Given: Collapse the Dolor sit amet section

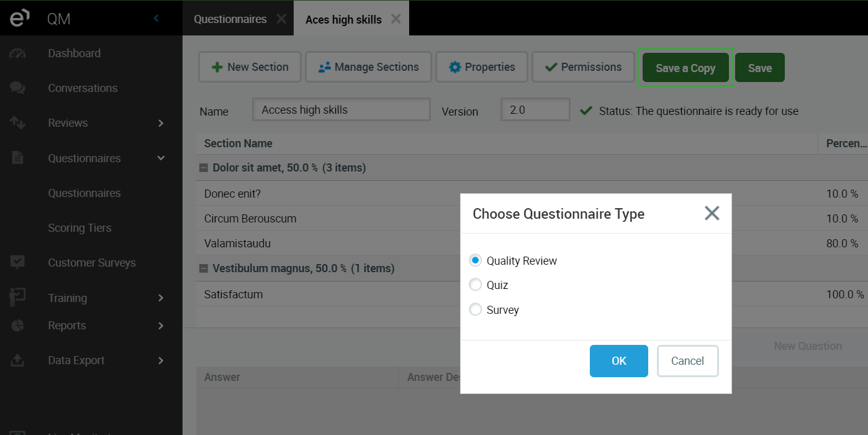Looking at the screenshot, I should tap(203, 168).
